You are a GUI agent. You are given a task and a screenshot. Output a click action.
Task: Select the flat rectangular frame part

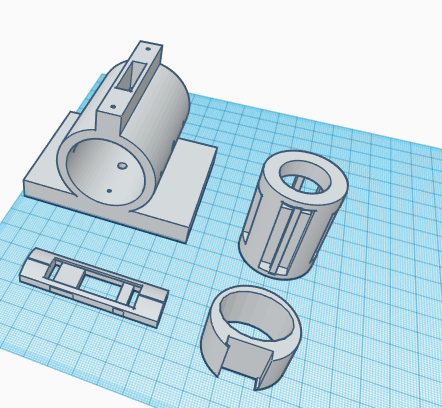point(94,287)
